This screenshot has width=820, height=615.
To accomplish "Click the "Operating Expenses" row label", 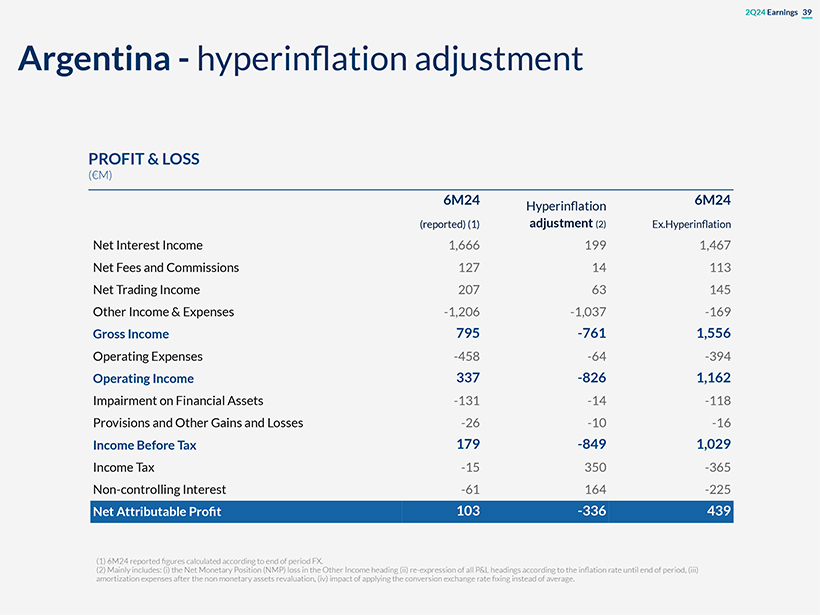I will click(x=147, y=356).
